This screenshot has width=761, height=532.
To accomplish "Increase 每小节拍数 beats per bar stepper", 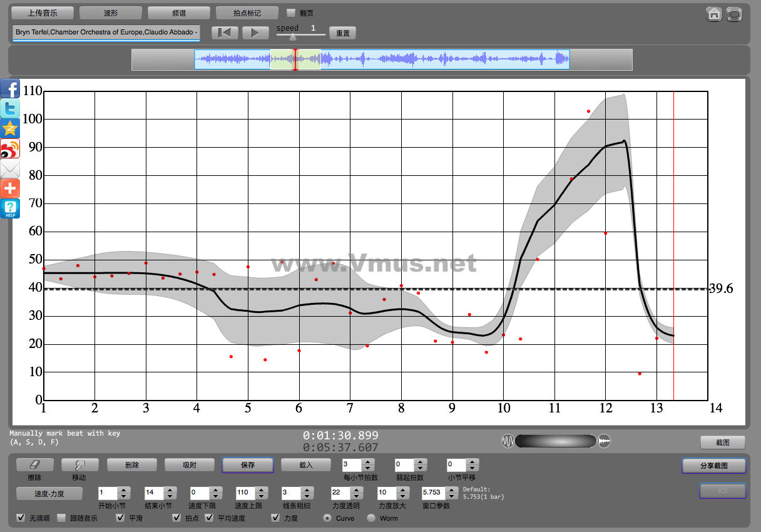I will pyautogui.click(x=368, y=462).
